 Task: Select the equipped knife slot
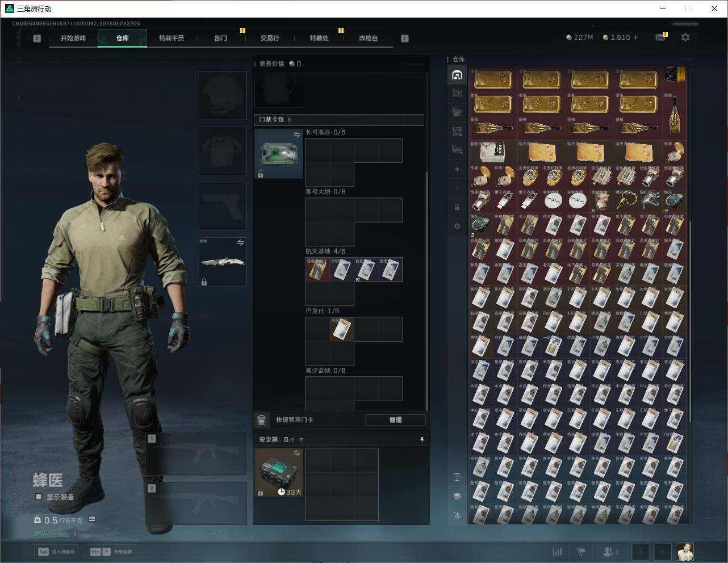[223, 262]
